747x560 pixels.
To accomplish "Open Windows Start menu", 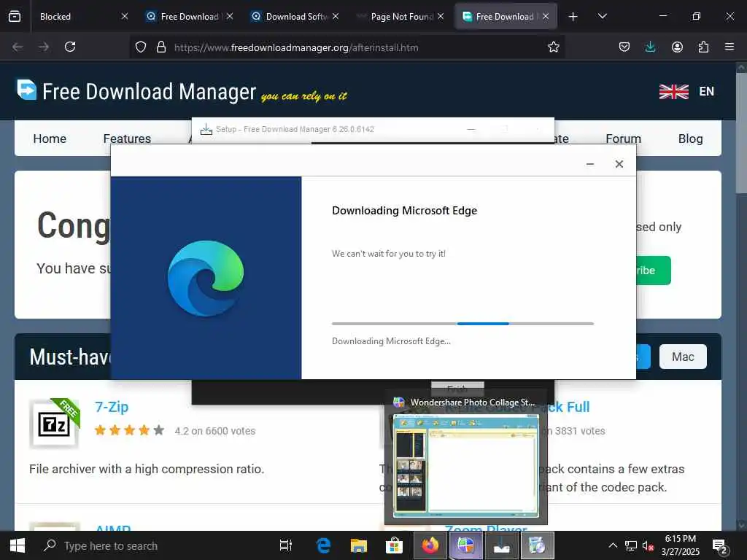I will pyautogui.click(x=18, y=545).
